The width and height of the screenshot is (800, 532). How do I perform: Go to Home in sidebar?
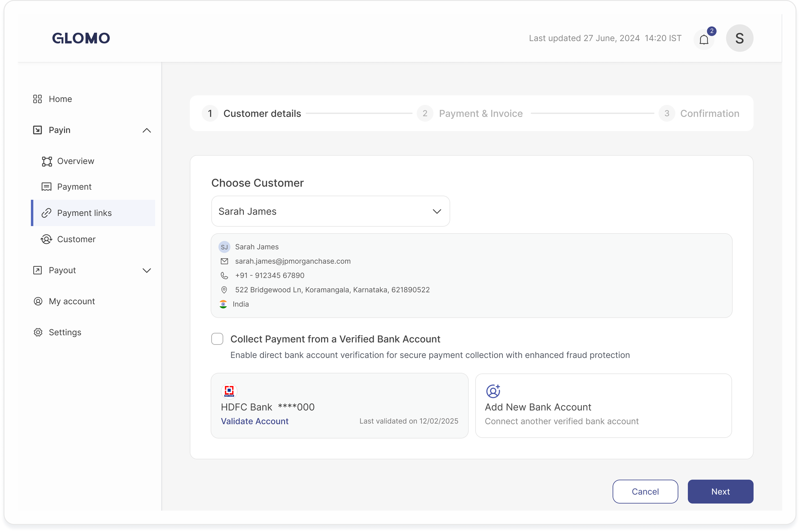pos(60,99)
